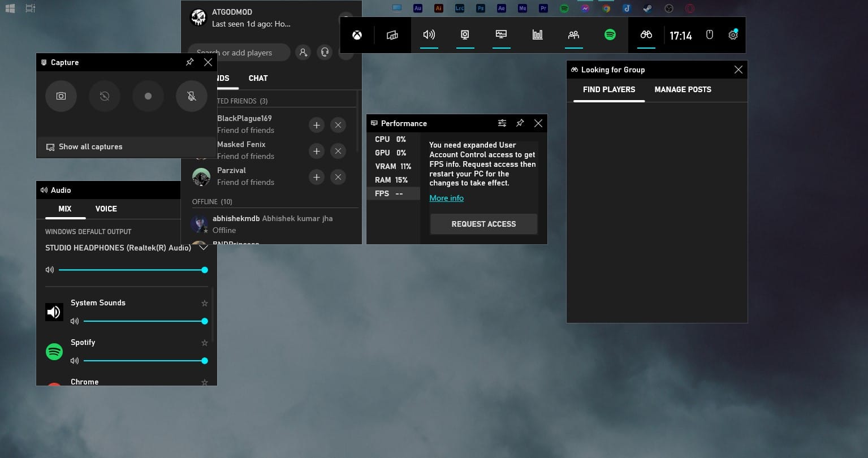Viewport: 868px width, 458px height.
Task: Toggle the Capture widget from Game Bar
Action: (465, 35)
